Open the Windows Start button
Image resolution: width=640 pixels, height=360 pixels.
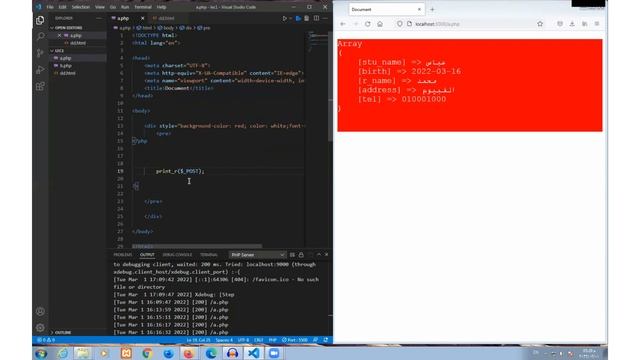(x=41, y=353)
